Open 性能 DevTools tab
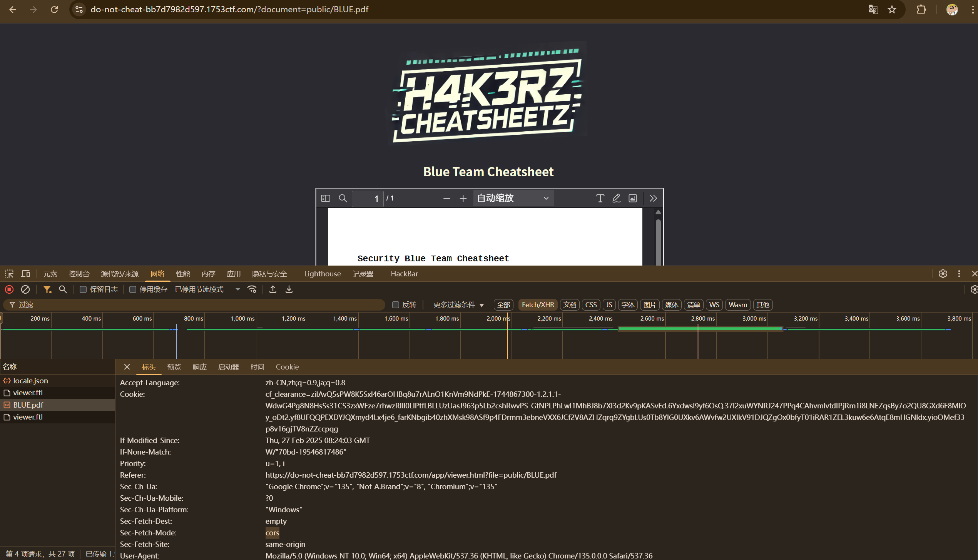 click(x=183, y=274)
